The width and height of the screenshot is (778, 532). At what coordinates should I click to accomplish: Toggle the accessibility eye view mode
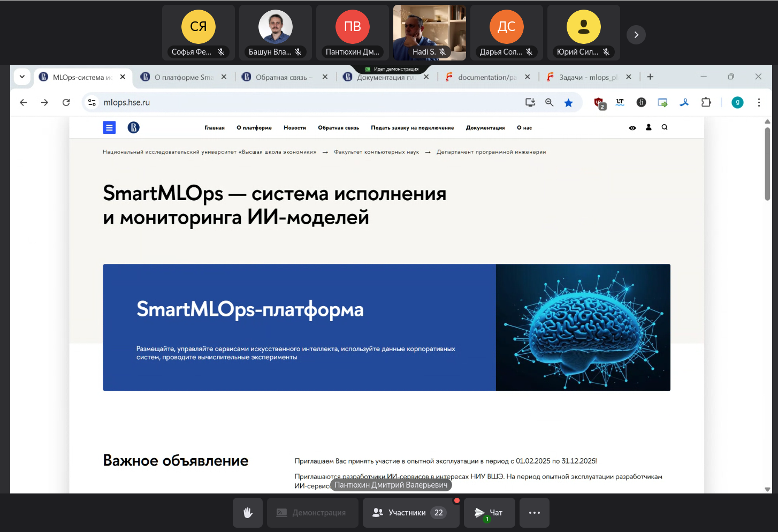(632, 128)
